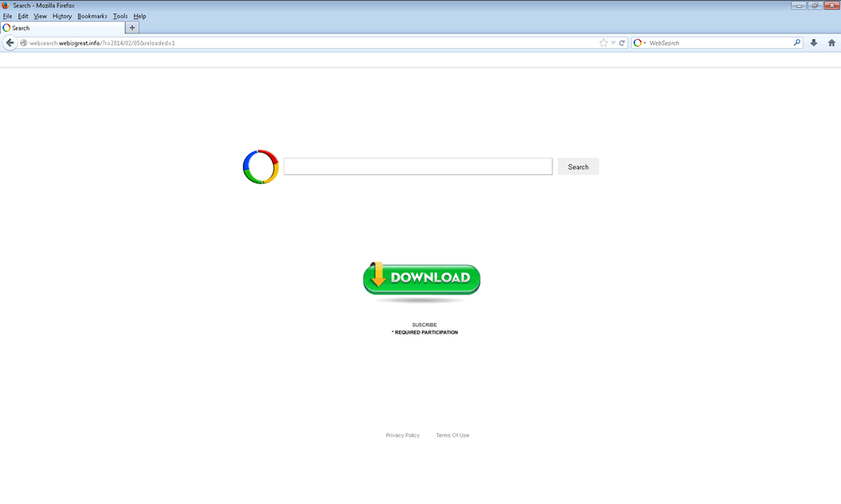This screenshot has height=504, width=841.
Task: Open the Downloads arrow in toolbar
Action: [x=813, y=43]
